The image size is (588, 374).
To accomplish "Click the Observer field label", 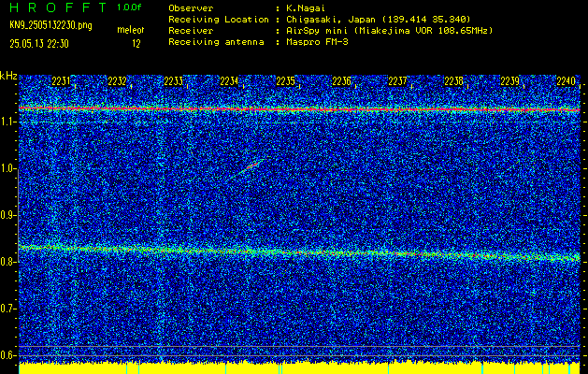I will coord(191,7).
